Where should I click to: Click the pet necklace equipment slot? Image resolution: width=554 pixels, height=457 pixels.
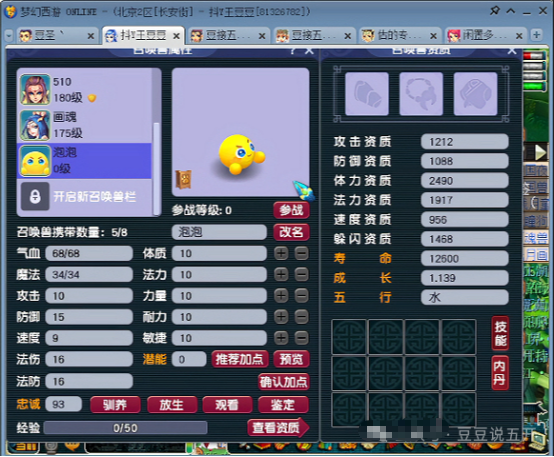click(x=421, y=94)
